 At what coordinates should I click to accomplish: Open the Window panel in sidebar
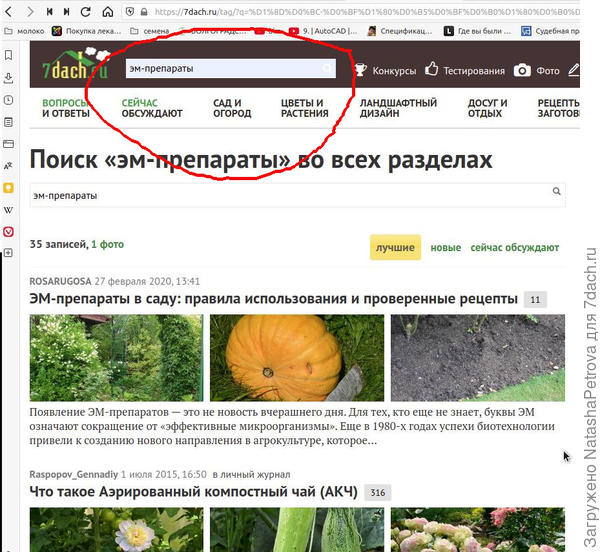pyautogui.click(x=8, y=144)
